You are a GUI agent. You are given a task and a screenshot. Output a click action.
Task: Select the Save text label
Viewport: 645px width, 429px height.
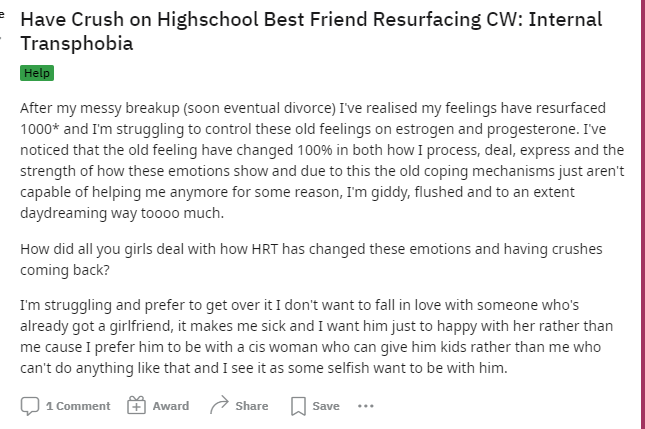326,406
